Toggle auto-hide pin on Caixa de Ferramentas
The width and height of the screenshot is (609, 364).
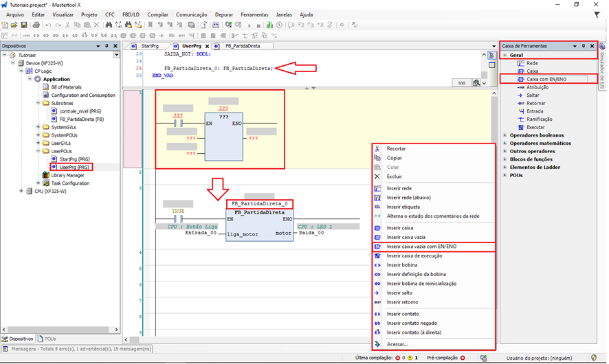click(584, 46)
